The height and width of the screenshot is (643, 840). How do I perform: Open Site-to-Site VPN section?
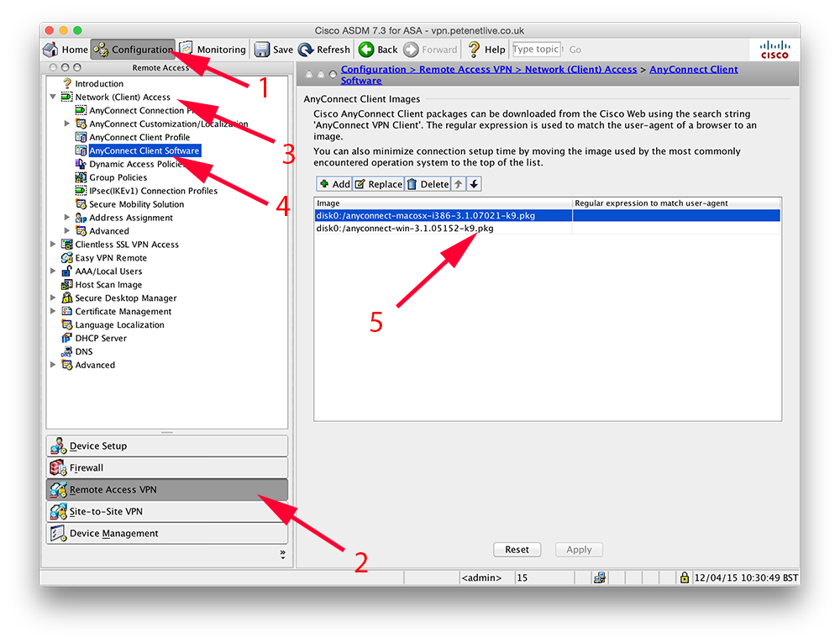tap(167, 512)
